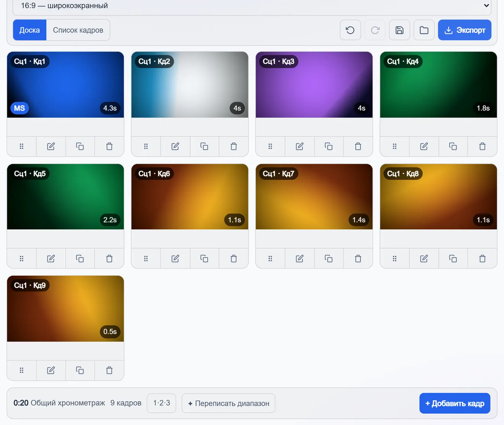Click the 0.5s duration on Кд9
The width and height of the screenshot is (504, 425).
(x=110, y=332)
